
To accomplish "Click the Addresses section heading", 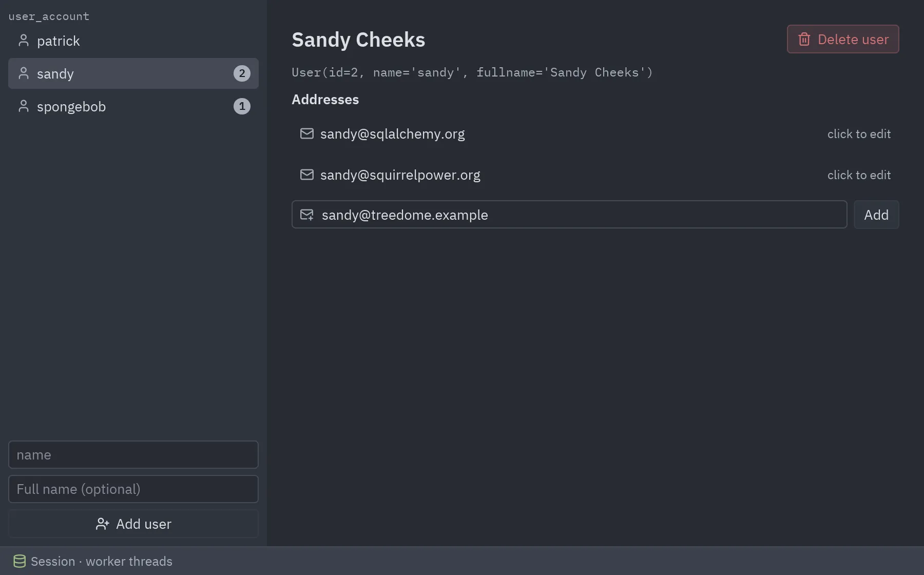I will click(325, 100).
